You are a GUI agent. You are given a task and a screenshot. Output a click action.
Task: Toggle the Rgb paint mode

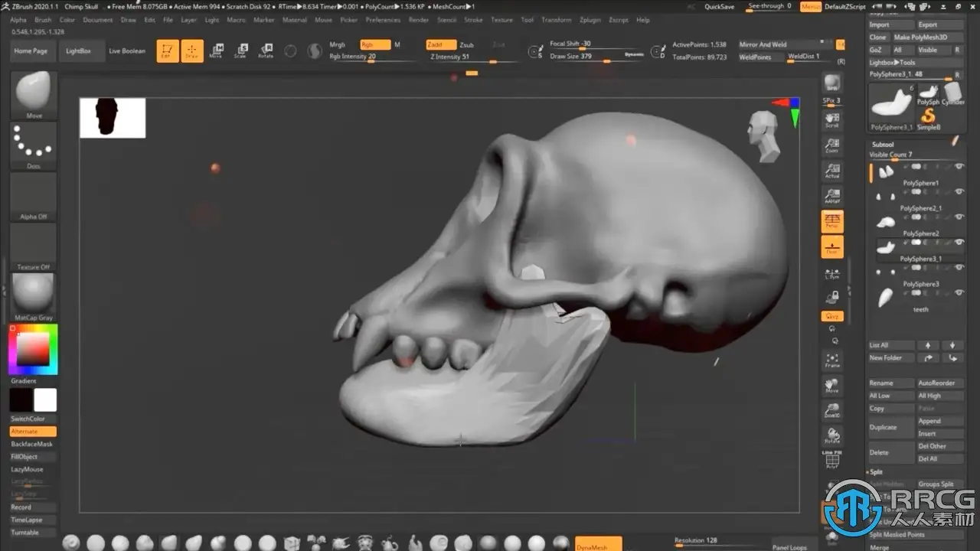point(375,44)
